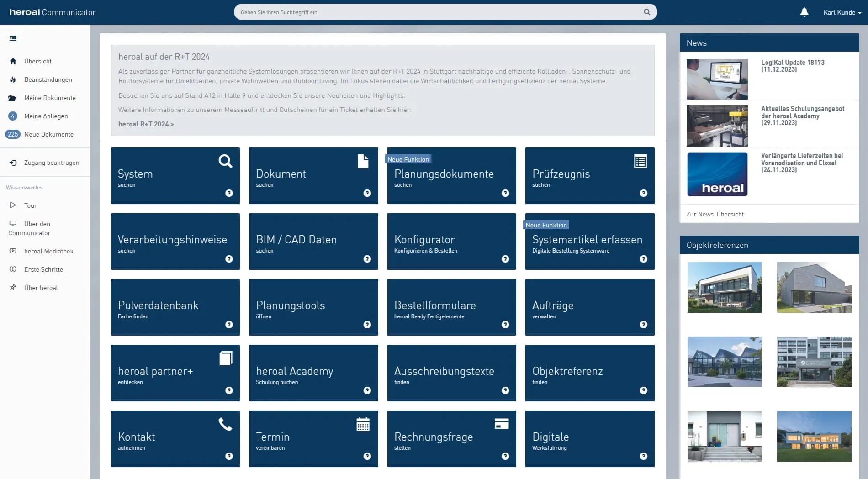Click the help icon on the Aufträge tile
The width and height of the screenshot is (868, 479).
(643, 325)
